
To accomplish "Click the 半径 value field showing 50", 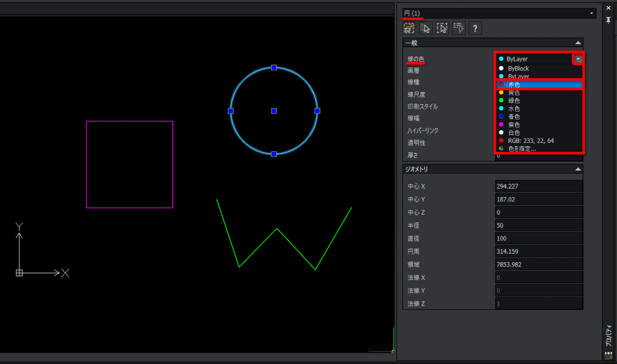I will (x=539, y=225).
